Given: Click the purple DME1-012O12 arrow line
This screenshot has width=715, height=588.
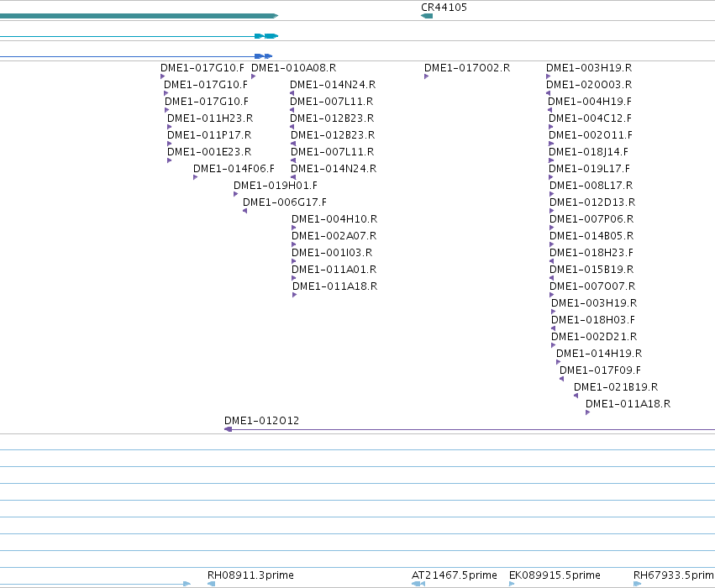Looking at the screenshot, I should (x=470, y=429).
